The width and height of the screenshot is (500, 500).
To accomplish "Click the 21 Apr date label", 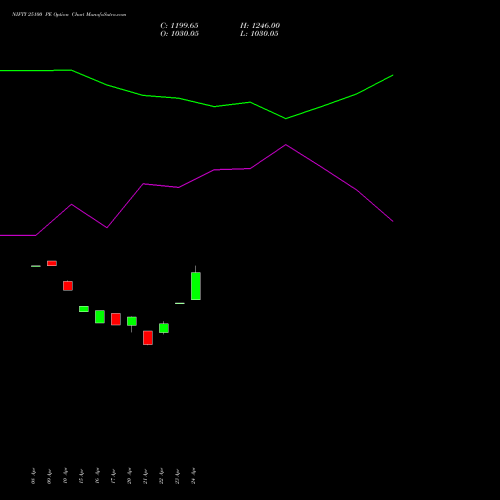I will pos(145,476).
